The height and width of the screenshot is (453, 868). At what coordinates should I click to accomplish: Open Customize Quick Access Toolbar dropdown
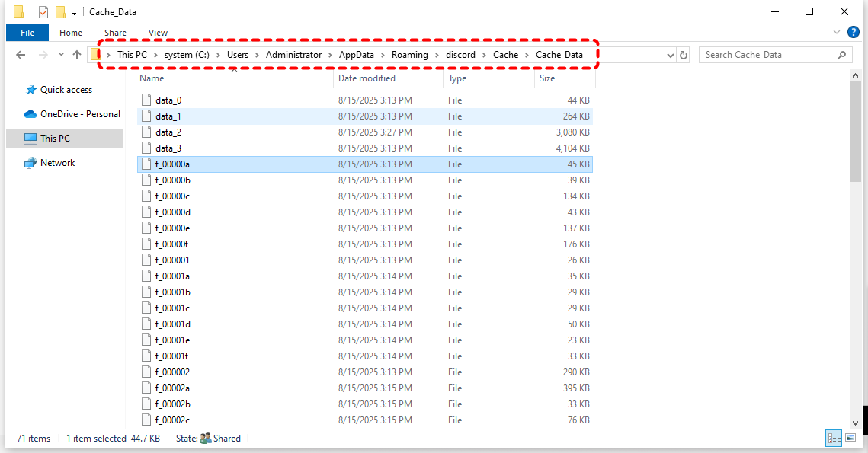[x=74, y=12]
